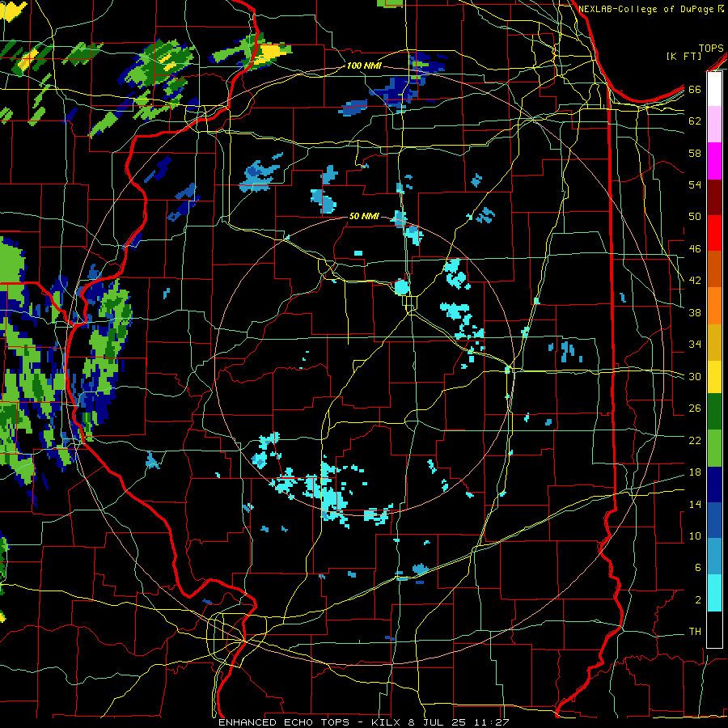728x728 pixels.
Task: Select the 50 NMI range ring label
Action: 364,216
